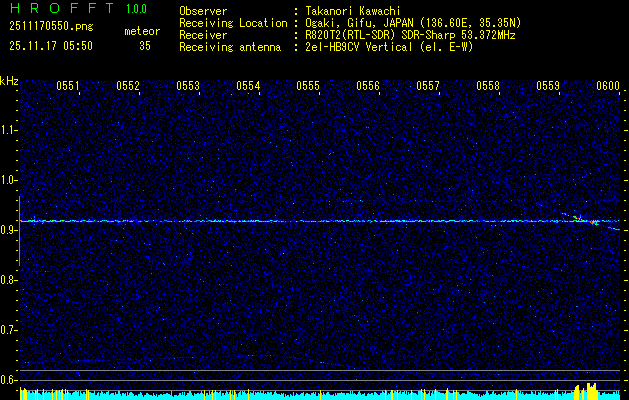Click the kHz axis unit label
The height and width of the screenshot is (400, 629).
9,81
